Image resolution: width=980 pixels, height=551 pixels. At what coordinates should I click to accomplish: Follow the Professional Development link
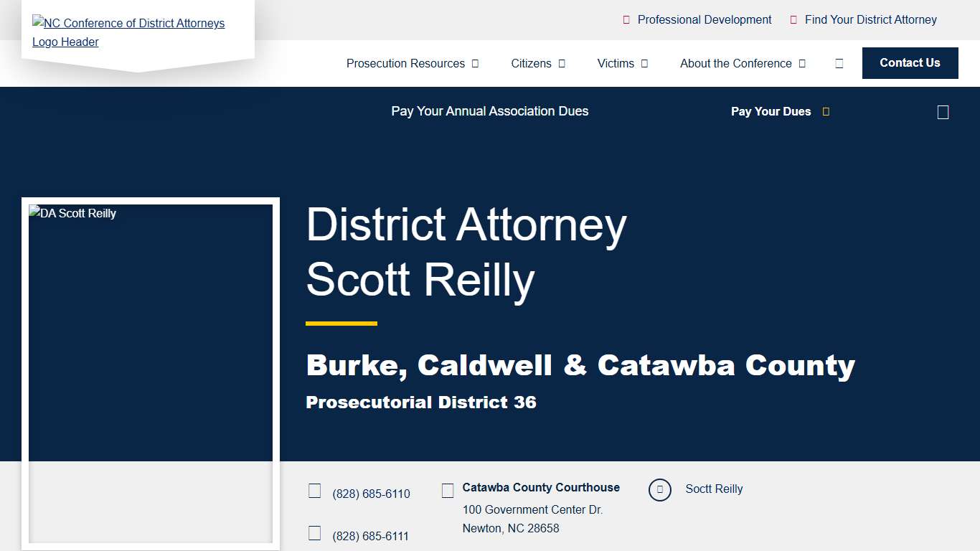pos(704,19)
